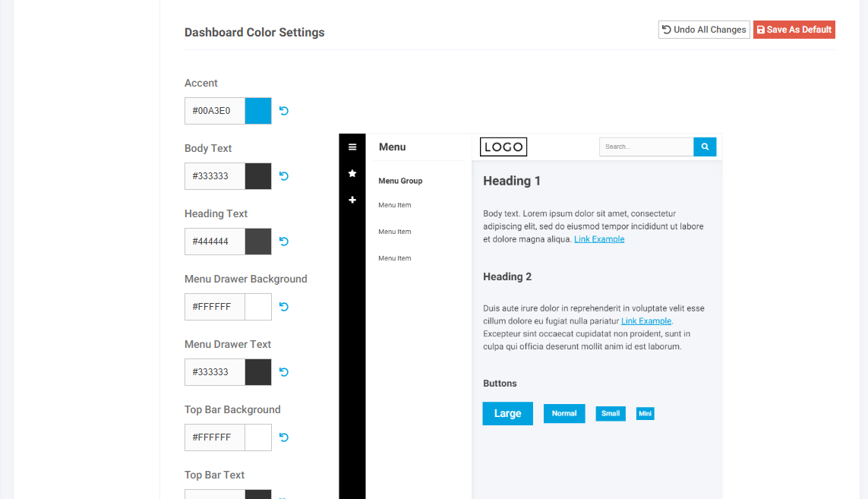Click the Top Bar Text label
Image resolution: width=868 pixels, height=499 pixels.
pos(214,475)
